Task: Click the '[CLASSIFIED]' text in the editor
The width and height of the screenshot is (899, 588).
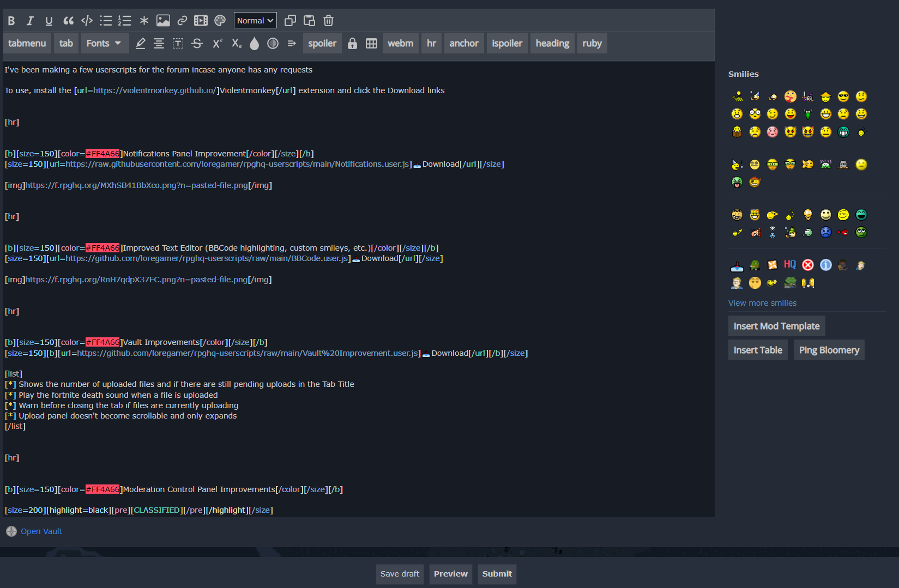Action: click(x=156, y=510)
